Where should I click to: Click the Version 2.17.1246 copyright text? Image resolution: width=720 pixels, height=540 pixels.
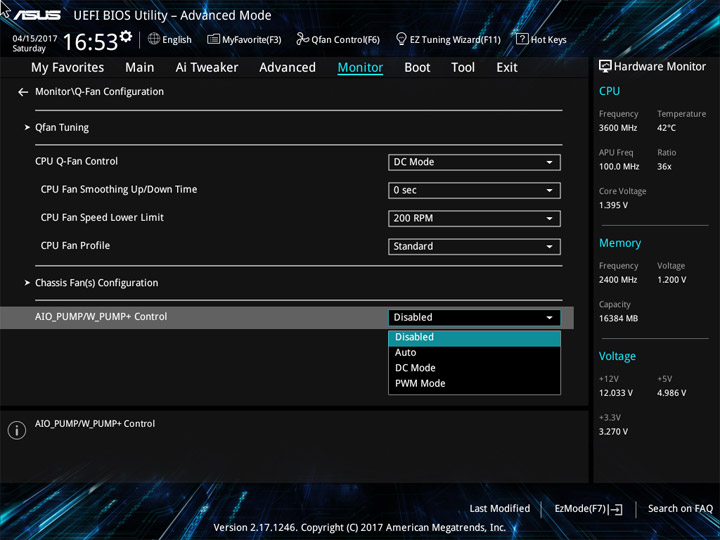360,528
